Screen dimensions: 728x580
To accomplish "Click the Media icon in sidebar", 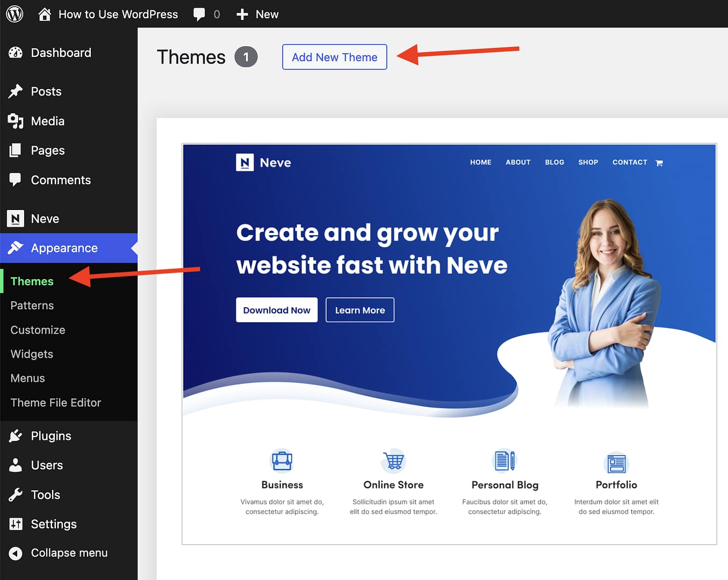I will 16,121.
